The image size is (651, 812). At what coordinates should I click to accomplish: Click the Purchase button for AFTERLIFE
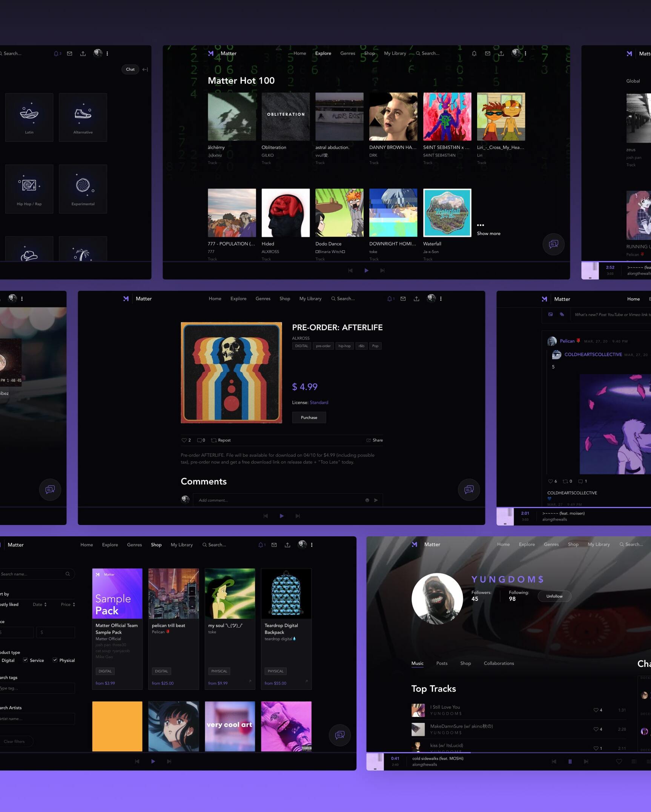click(309, 417)
